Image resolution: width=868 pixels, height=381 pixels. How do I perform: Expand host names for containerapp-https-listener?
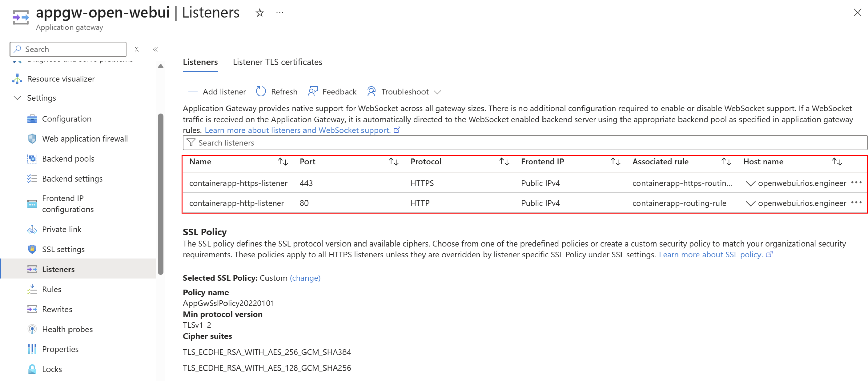(x=750, y=183)
